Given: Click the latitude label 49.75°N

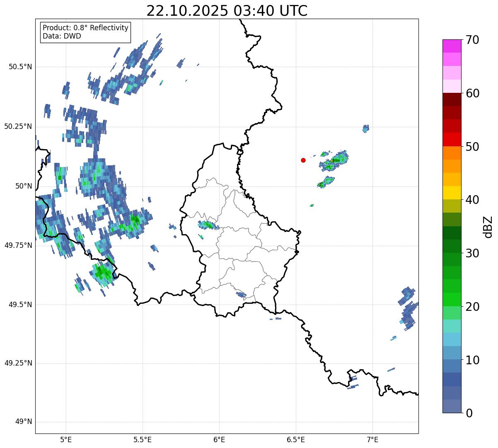Looking at the screenshot, I should click(x=18, y=245).
